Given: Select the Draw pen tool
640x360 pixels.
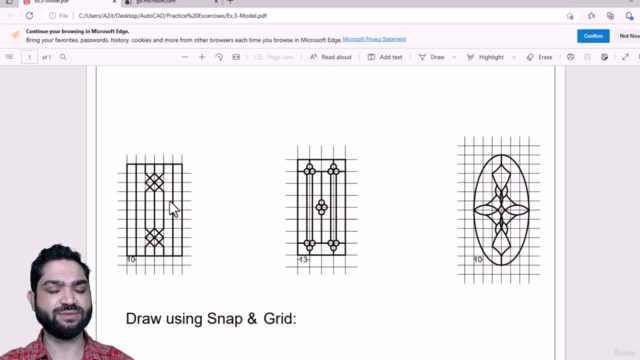Looking at the screenshot, I should pos(431,57).
